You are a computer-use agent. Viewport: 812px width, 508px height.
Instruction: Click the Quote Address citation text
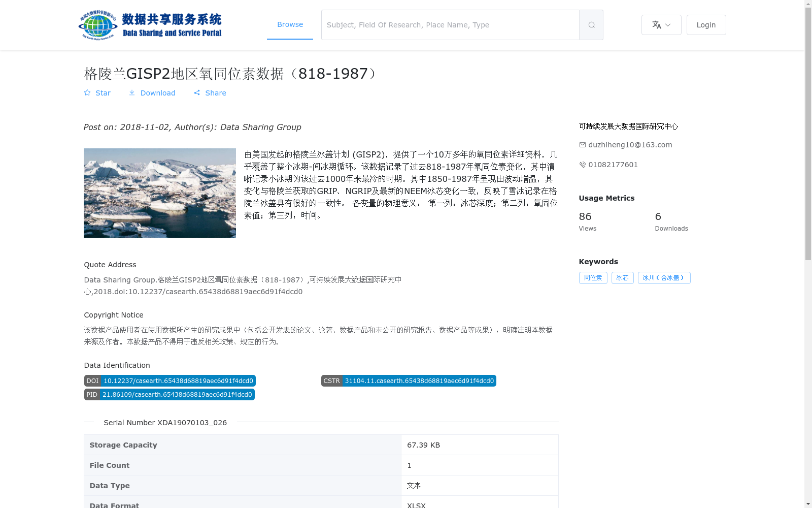(243, 285)
